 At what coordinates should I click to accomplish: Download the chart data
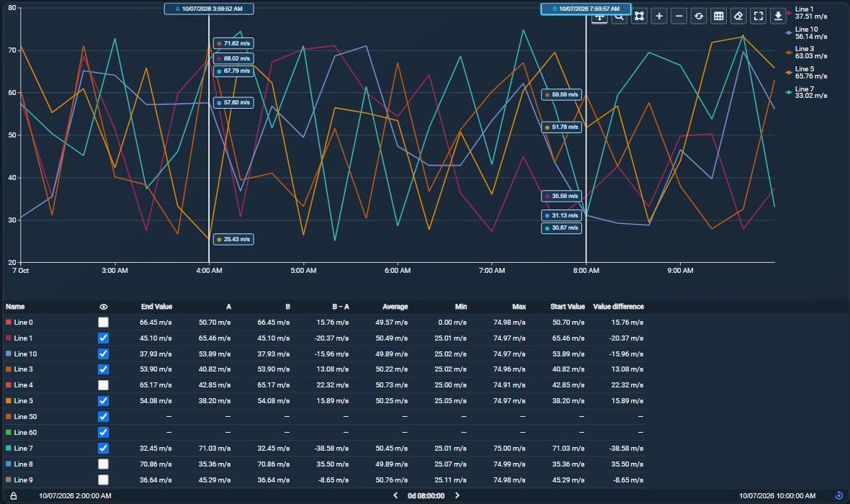778,17
